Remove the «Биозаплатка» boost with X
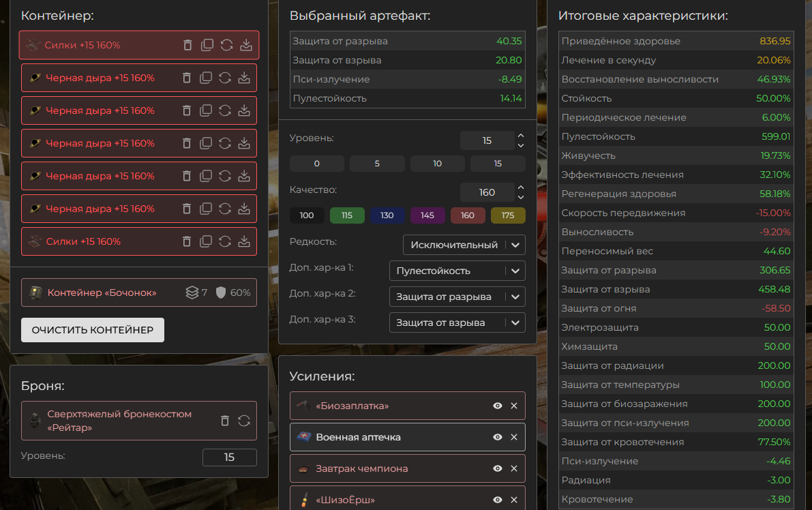812x510 pixels. [514, 406]
